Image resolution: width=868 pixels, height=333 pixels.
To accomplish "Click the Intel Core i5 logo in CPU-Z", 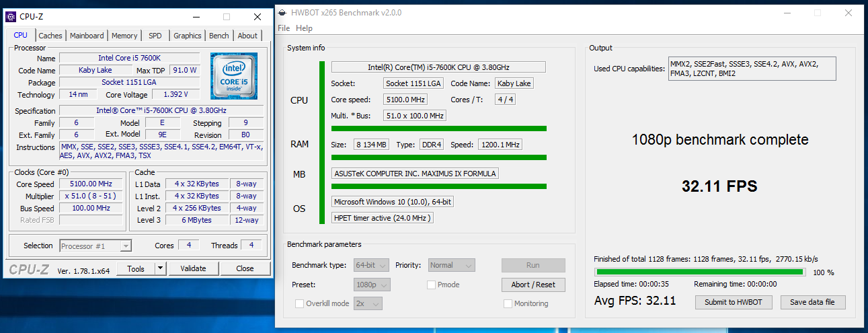I will point(233,75).
